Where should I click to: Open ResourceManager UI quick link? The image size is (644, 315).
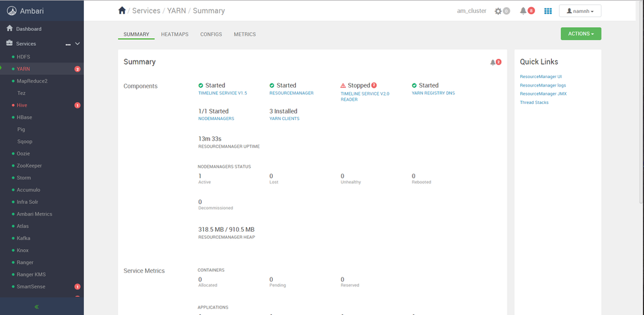(x=540, y=77)
